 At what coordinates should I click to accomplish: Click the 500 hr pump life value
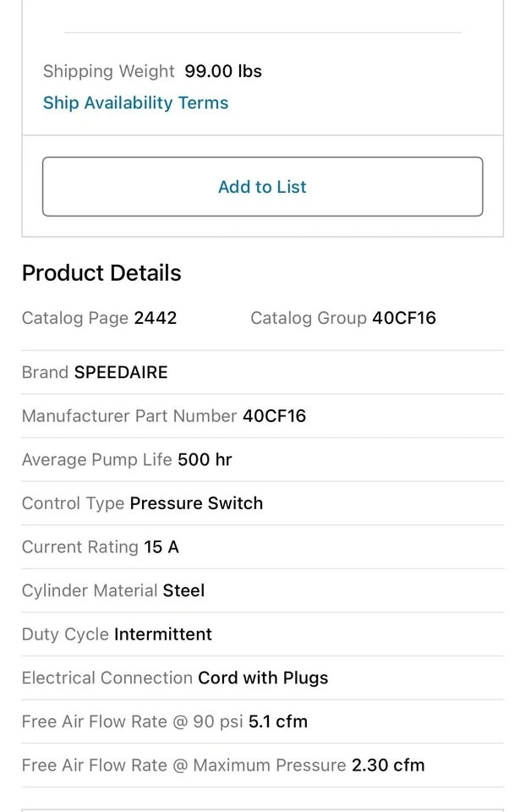click(205, 459)
